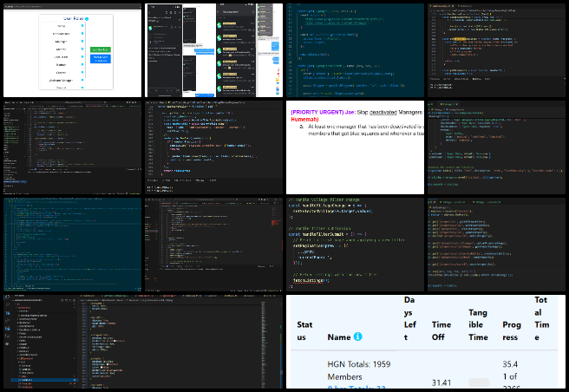Image resolution: width=569 pixels, height=392 pixels.
Task: Click the Progress column header
Action: (511, 330)
